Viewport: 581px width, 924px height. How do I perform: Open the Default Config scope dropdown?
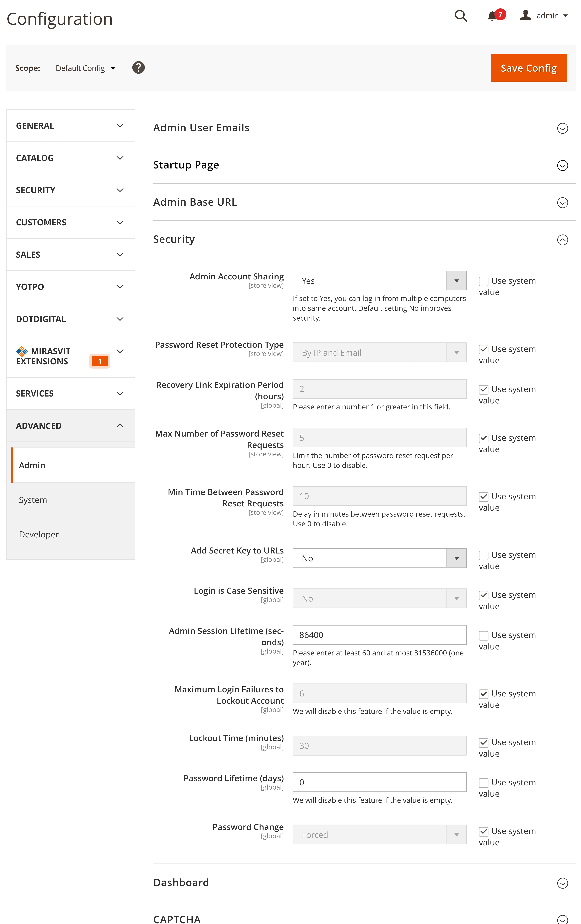coord(86,68)
